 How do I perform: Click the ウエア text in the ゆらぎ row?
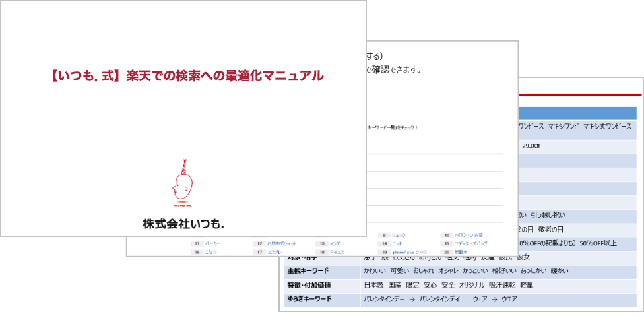(509, 299)
